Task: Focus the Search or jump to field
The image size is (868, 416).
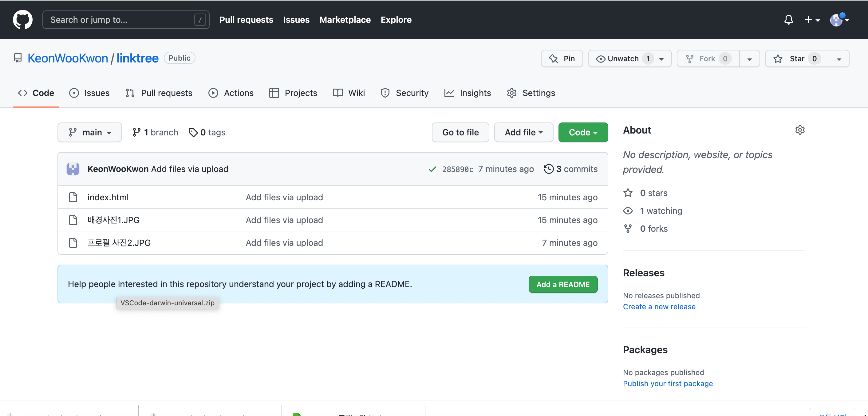Action: [126, 20]
